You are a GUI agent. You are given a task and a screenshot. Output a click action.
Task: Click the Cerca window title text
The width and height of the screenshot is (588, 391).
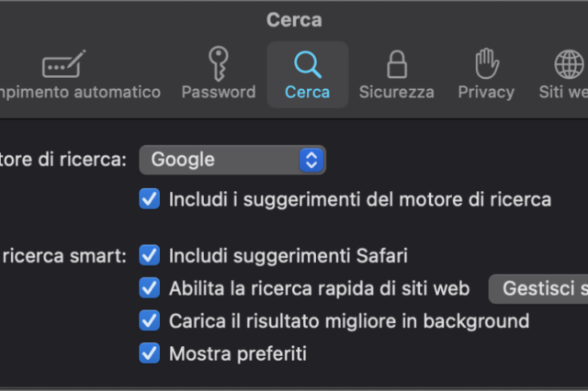[294, 19]
